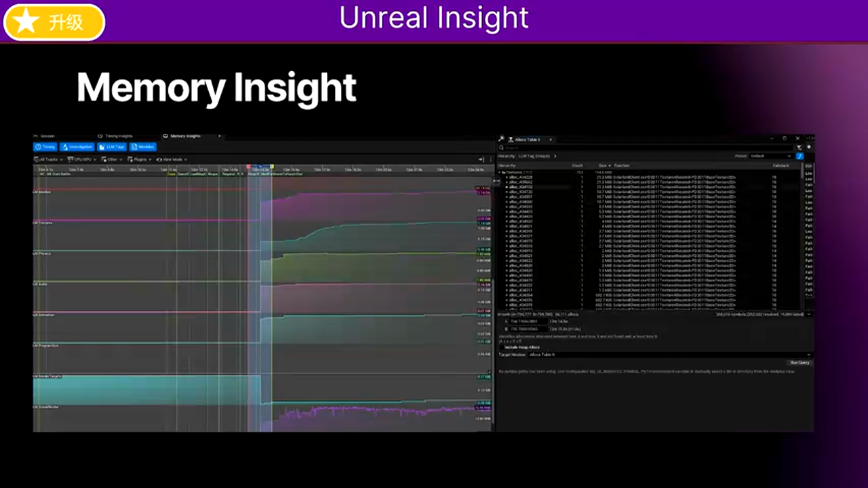Image resolution: width=868 pixels, height=488 pixels.
Task: Open the All Tracks dropdown
Action: [48, 159]
